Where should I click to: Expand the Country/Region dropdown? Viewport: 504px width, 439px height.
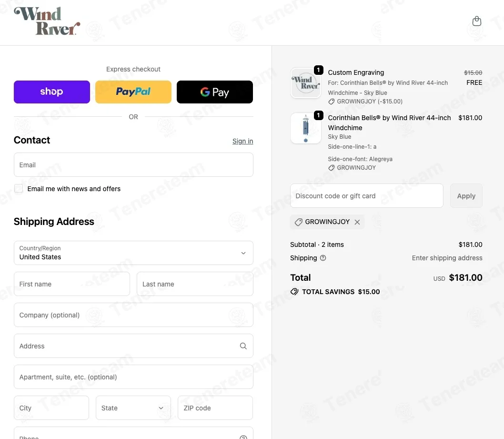(133, 253)
